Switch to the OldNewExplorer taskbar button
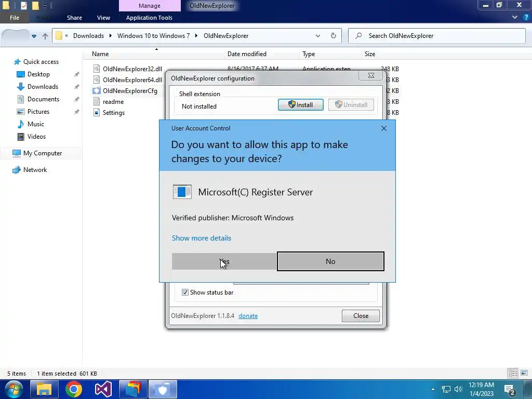The image size is (532, 399). [133, 389]
